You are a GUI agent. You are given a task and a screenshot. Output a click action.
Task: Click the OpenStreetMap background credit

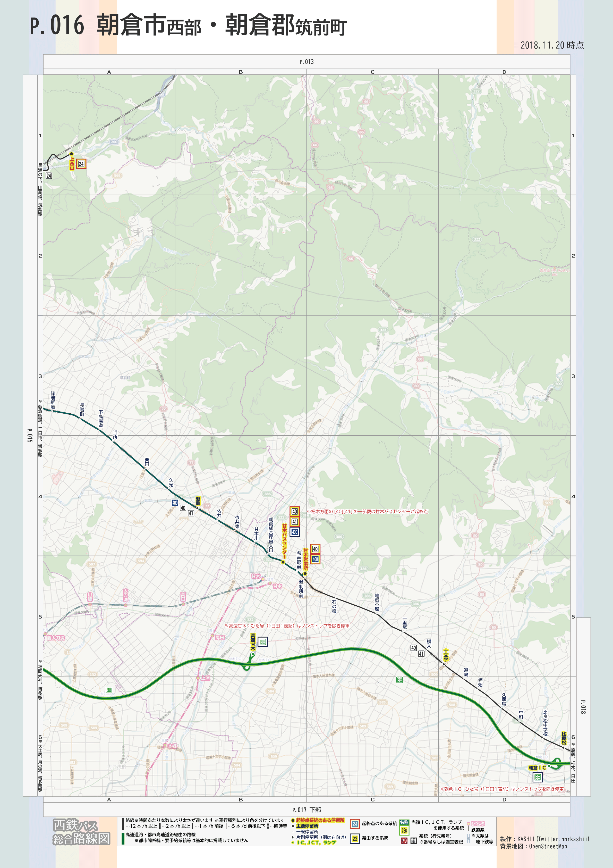coord(534,846)
